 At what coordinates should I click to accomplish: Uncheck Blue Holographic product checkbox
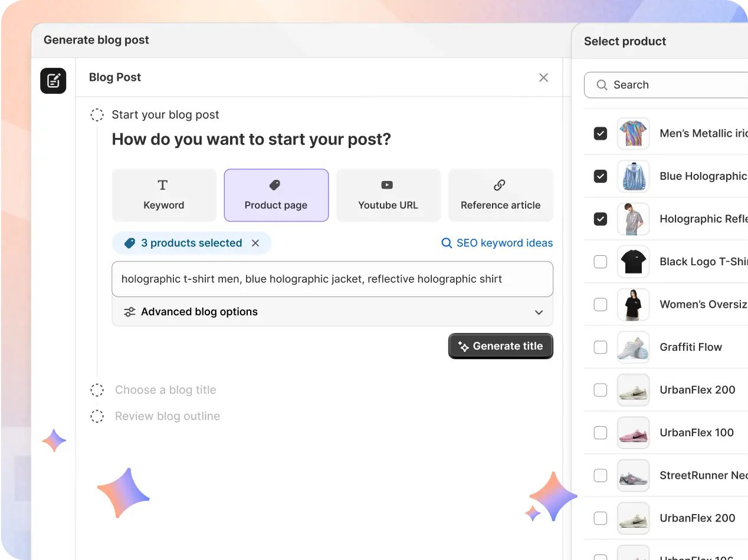point(600,176)
